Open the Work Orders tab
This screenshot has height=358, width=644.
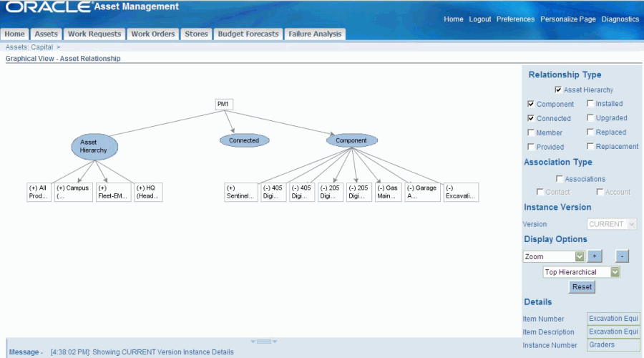[x=153, y=34]
